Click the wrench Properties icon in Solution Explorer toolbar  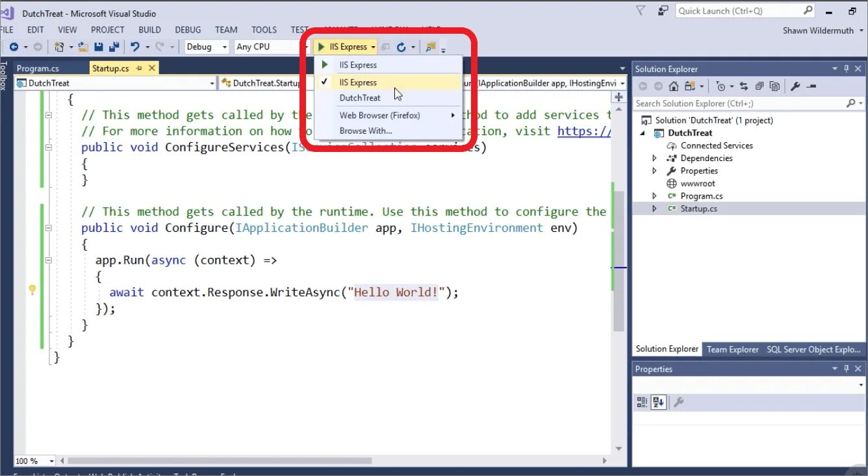coord(795,86)
